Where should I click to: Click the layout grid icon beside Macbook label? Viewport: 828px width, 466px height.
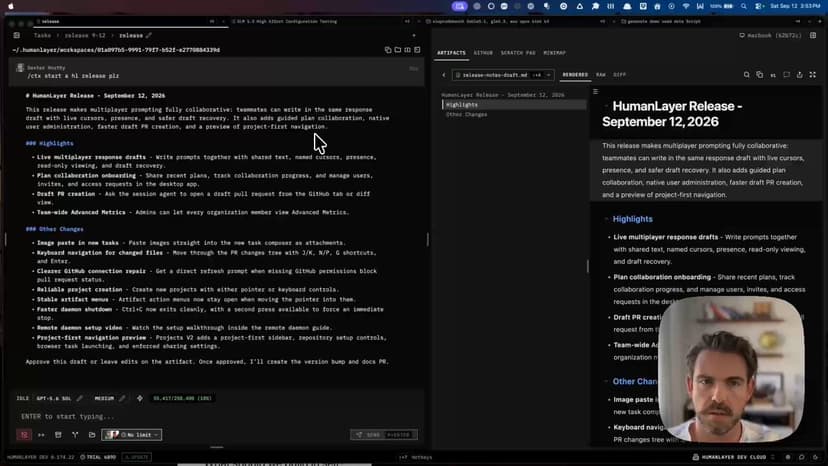point(813,35)
